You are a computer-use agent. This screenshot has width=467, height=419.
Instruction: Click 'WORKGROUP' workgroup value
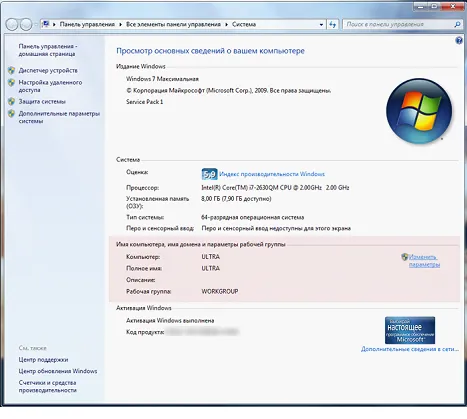tap(220, 291)
